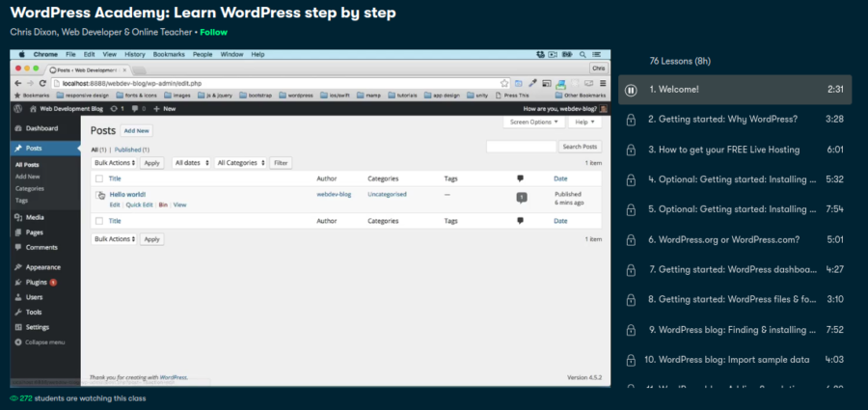The height and width of the screenshot is (410, 868).
Task: Bookmark page with star icon in address bar
Action: tap(504, 83)
